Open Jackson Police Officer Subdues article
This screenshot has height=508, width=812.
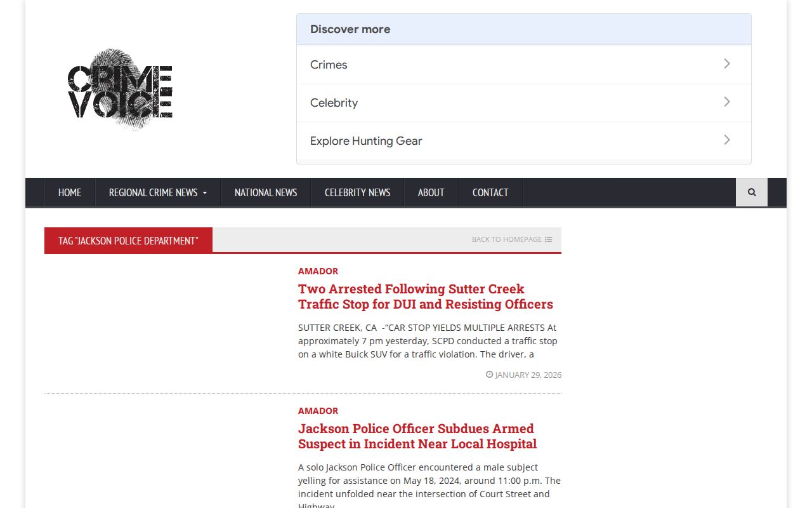pyautogui.click(x=417, y=436)
